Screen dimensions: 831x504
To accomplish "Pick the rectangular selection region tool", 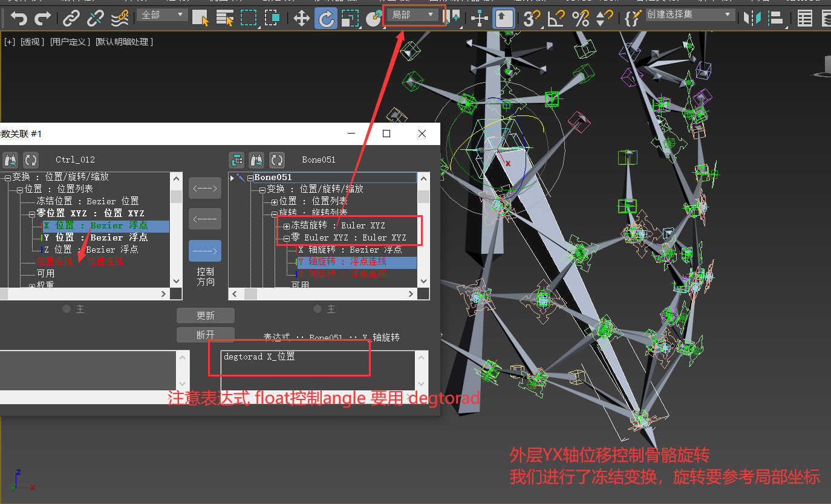I will 249,18.
